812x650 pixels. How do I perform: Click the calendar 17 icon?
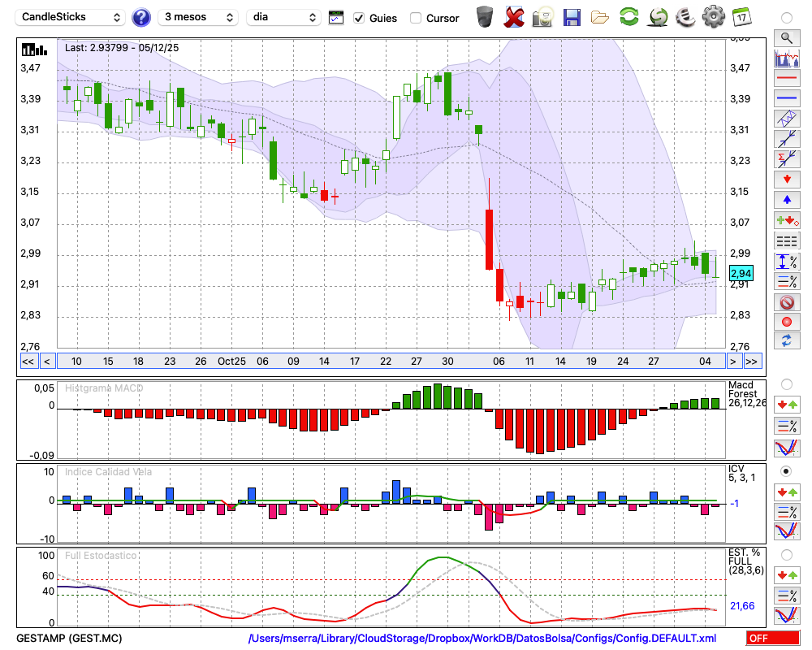pyautogui.click(x=741, y=17)
